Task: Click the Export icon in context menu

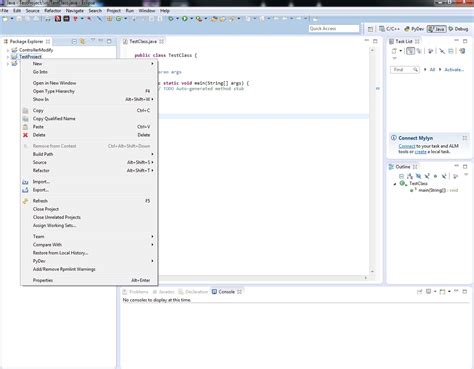Action: coord(25,190)
